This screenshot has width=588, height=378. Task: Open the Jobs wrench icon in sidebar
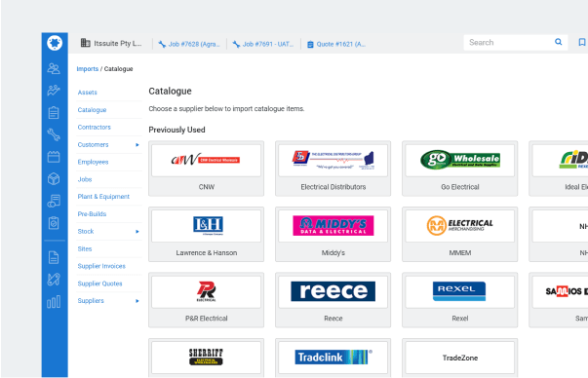click(x=54, y=134)
